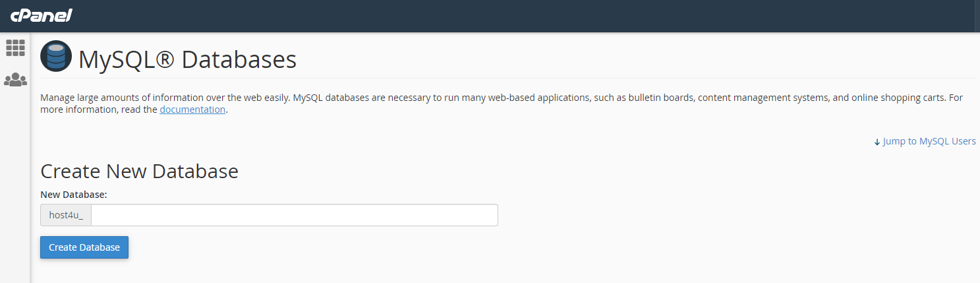Click the cPanel logo in header
The image size is (980, 283).
pos(41,16)
